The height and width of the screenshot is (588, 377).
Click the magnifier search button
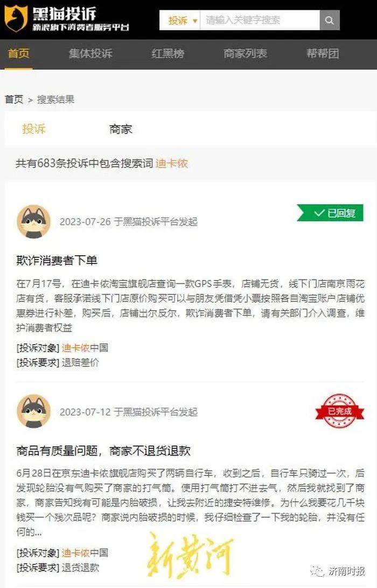(330, 20)
